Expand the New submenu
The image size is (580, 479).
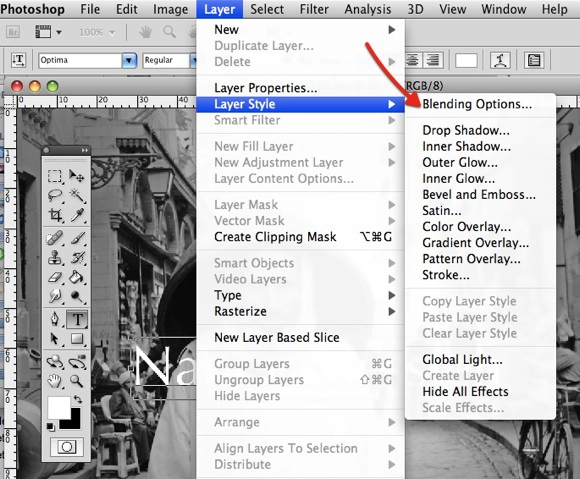click(x=300, y=30)
